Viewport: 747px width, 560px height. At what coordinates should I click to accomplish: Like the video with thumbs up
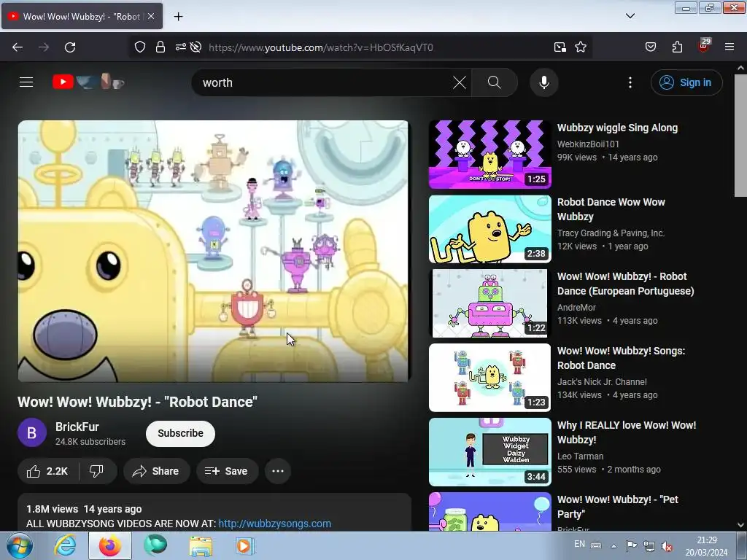(47, 471)
